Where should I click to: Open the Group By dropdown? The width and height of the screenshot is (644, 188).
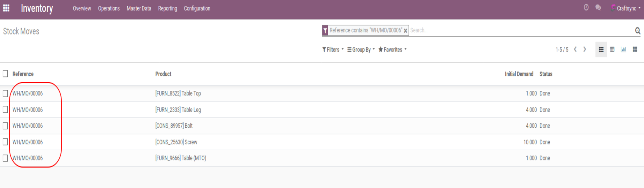pyautogui.click(x=361, y=50)
